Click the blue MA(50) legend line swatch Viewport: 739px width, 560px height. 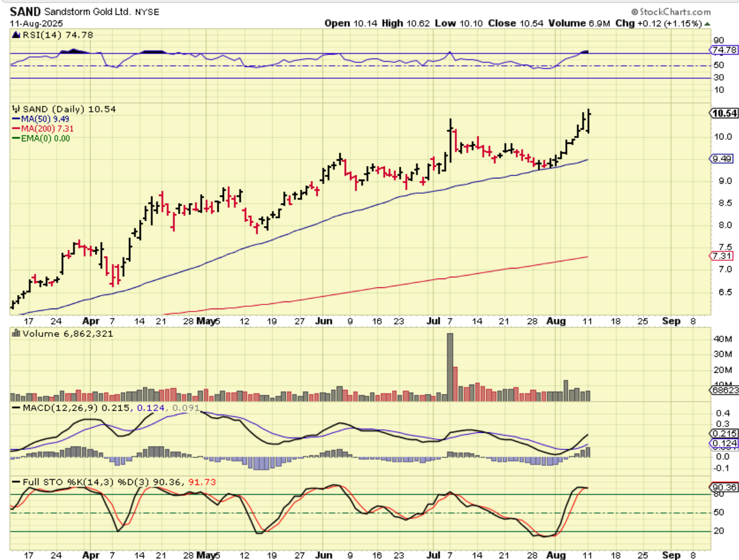coord(15,119)
